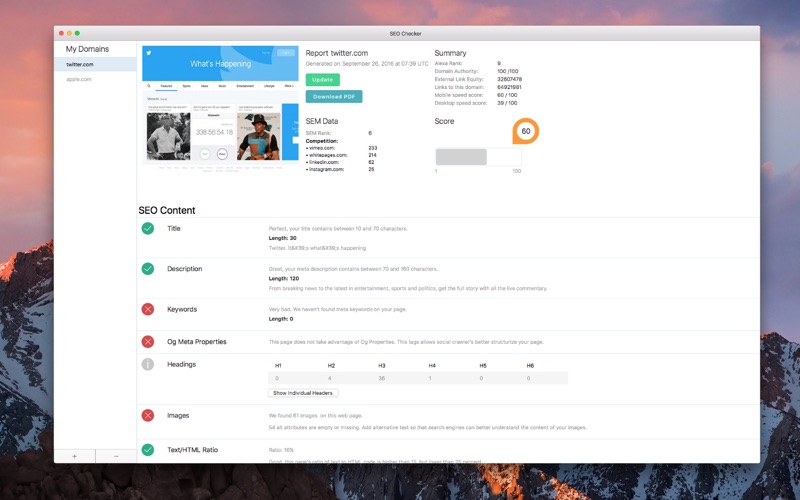
Task: Click the Summary heading
Action: 451,53
